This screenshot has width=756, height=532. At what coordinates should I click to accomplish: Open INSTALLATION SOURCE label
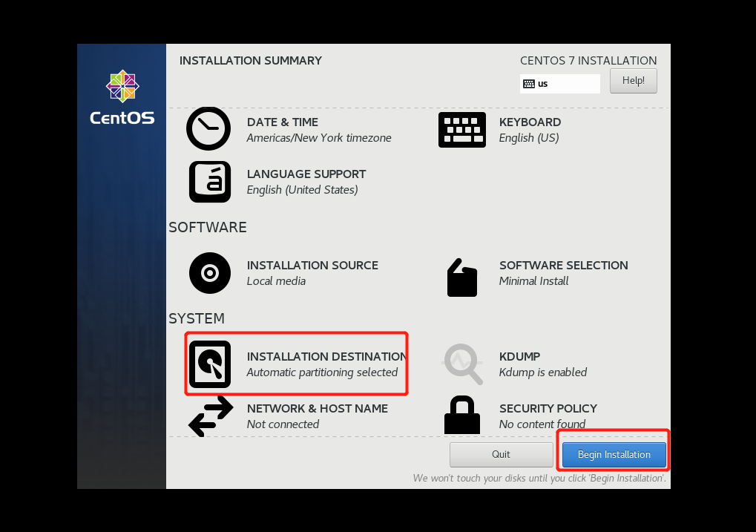(312, 266)
